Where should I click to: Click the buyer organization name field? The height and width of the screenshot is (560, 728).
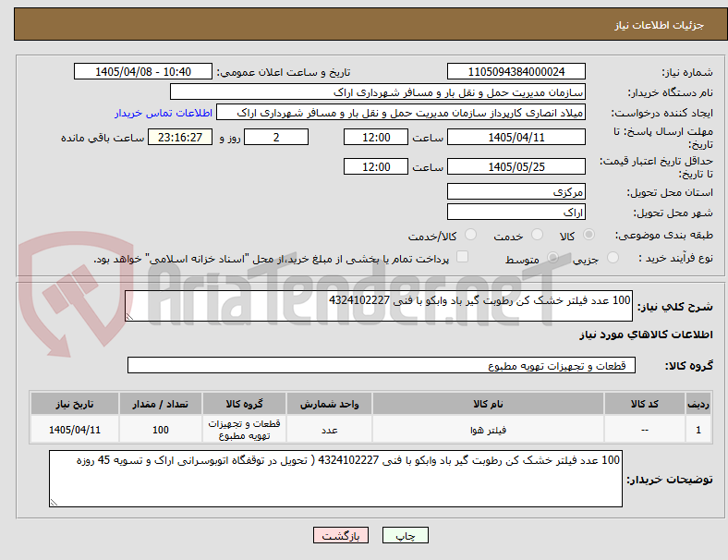click(x=378, y=91)
